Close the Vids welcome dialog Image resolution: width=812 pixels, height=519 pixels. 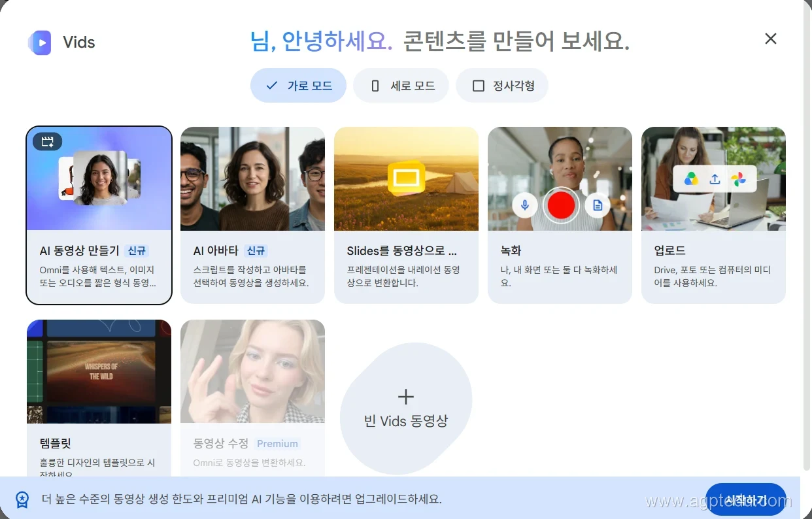tap(771, 39)
